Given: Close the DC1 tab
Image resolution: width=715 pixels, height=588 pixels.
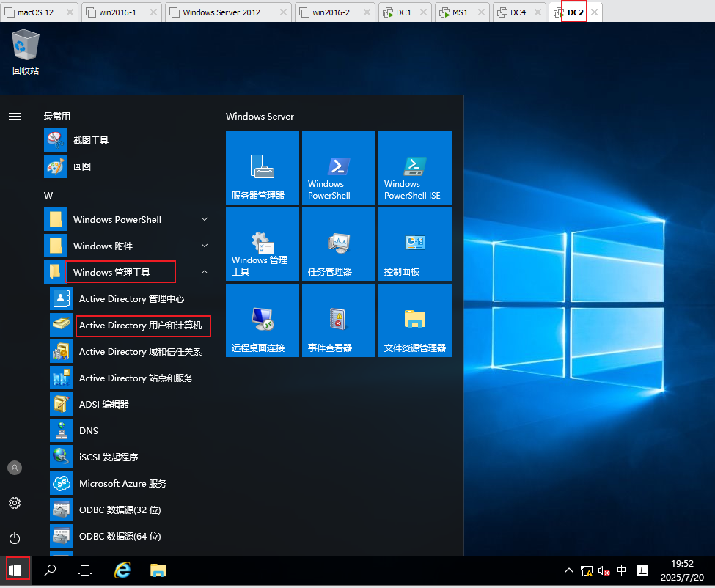Looking at the screenshot, I should pos(424,12).
